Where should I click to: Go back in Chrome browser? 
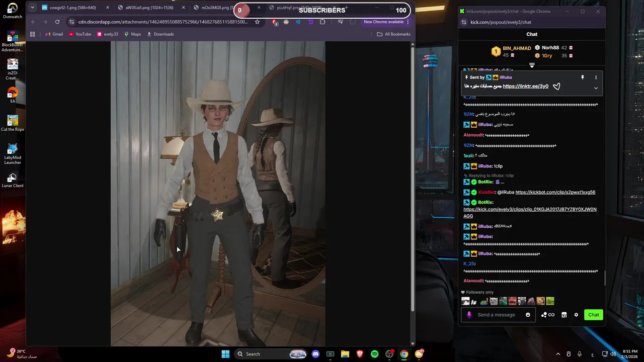coord(33,22)
